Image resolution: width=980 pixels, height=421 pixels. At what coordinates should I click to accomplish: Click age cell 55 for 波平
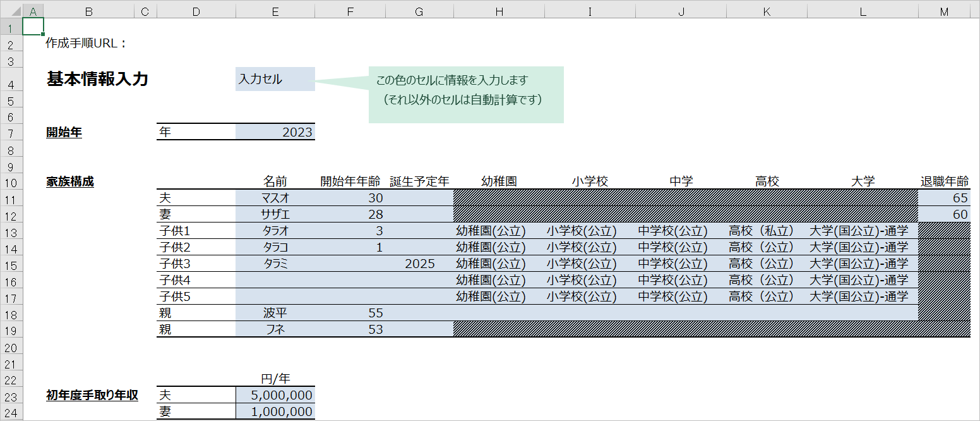(x=350, y=313)
